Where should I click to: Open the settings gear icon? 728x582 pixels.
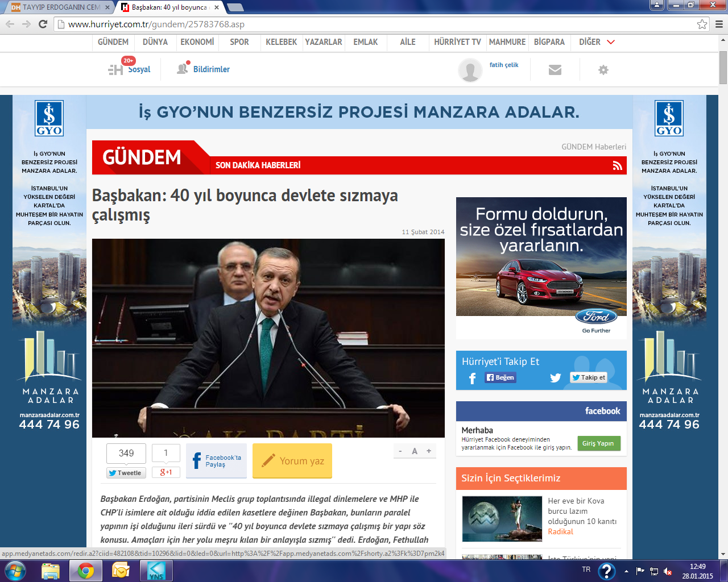(x=603, y=69)
